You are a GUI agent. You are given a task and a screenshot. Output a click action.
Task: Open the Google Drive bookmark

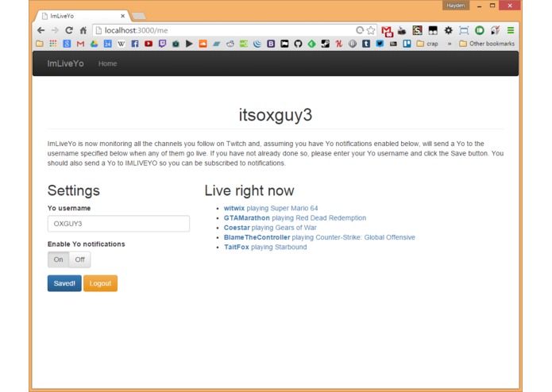[x=94, y=44]
